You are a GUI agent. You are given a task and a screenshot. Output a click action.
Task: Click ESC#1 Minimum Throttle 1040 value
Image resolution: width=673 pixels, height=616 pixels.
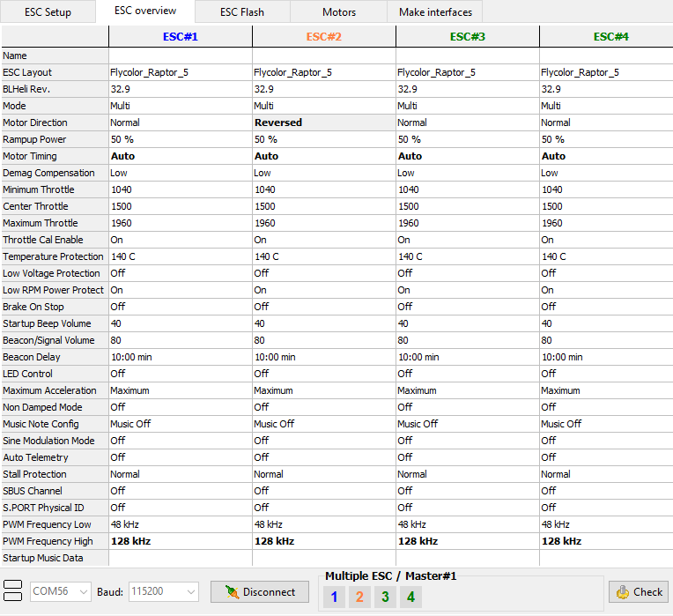[181, 189]
